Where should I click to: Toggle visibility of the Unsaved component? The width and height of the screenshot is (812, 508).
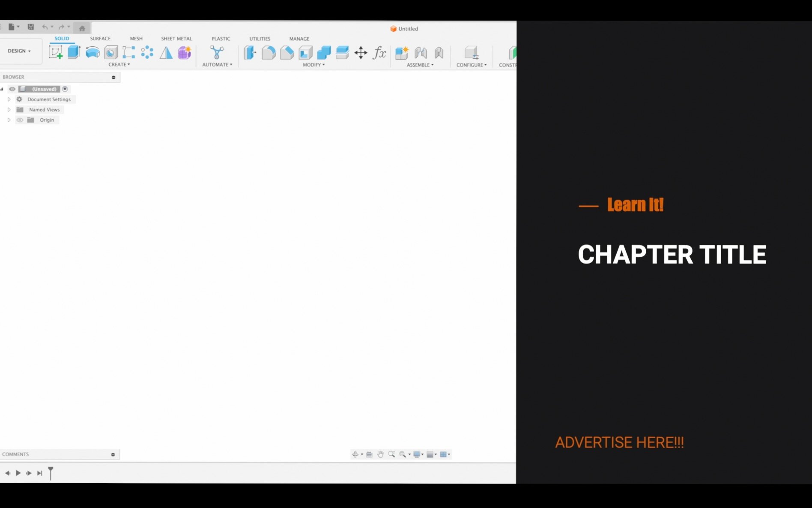[12, 89]
